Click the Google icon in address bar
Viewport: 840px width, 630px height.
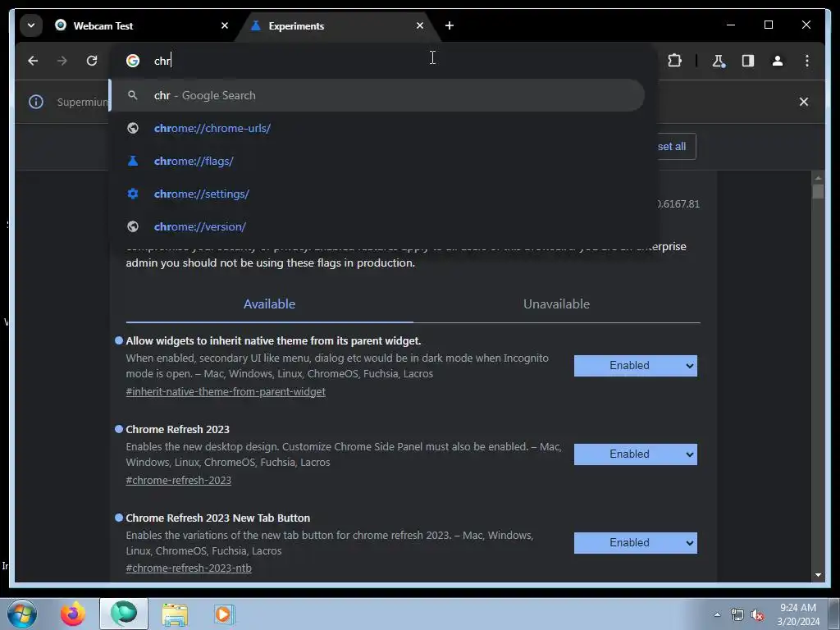point(133,61)
